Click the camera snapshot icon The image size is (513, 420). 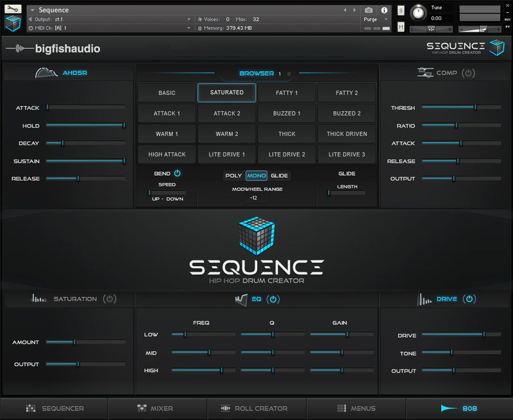[x=369, y=10]
